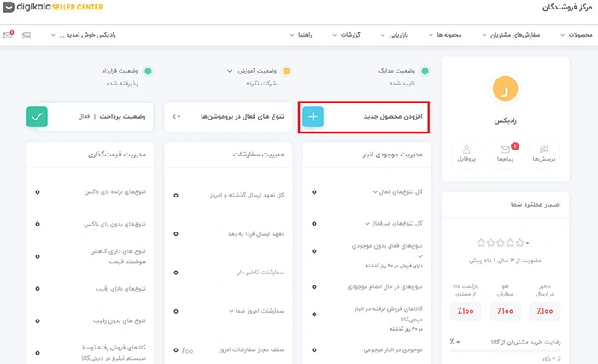Click the green وضعیت قرارداد status dot
The width and height of the screenshot is (598, 364).
148,71
